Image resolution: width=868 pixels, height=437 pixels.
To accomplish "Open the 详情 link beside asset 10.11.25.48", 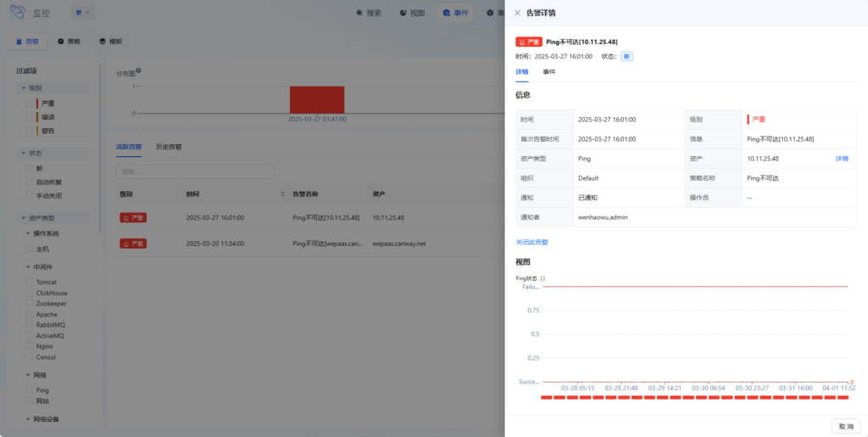I will pyautogui.click(x=842, y=159).
